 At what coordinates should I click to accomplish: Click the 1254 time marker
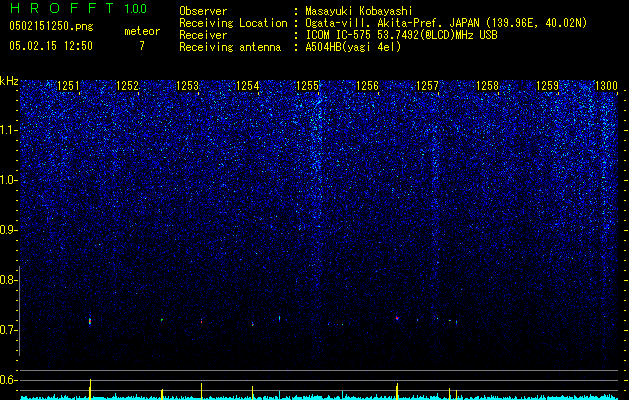[248, 86]
